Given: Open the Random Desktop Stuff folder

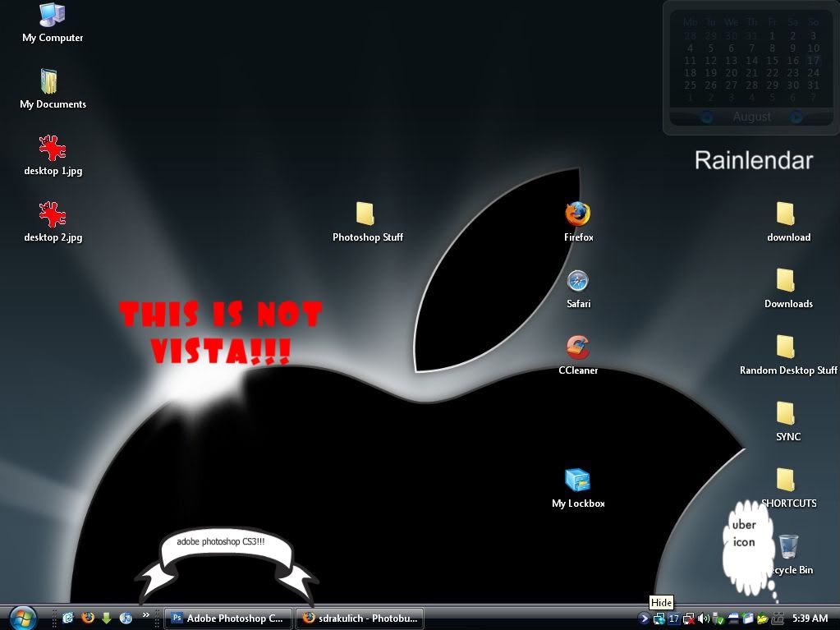Looking at the screenshot, I should click(788, 356).
